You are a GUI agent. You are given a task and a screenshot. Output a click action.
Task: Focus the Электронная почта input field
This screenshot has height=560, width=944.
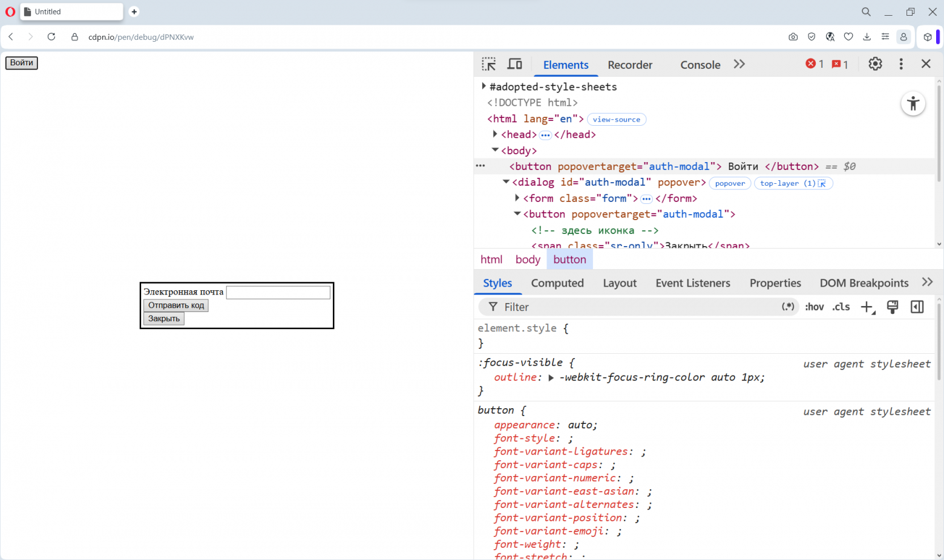tap(278, 292)
